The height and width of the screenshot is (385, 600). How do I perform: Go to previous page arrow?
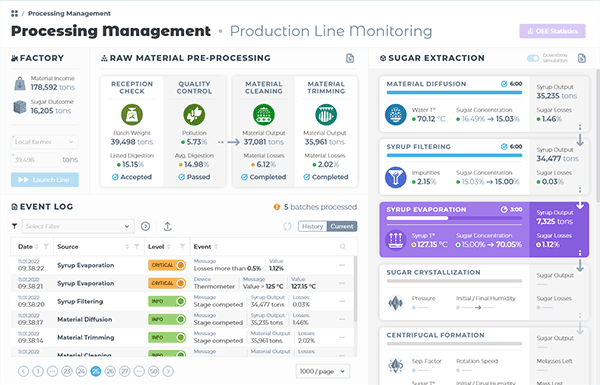point(23,371)
